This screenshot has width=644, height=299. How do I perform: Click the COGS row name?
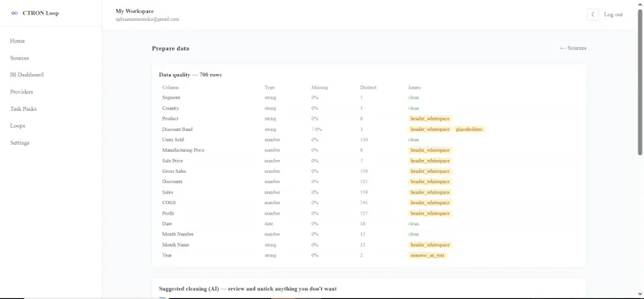click(x=169, y=203)
